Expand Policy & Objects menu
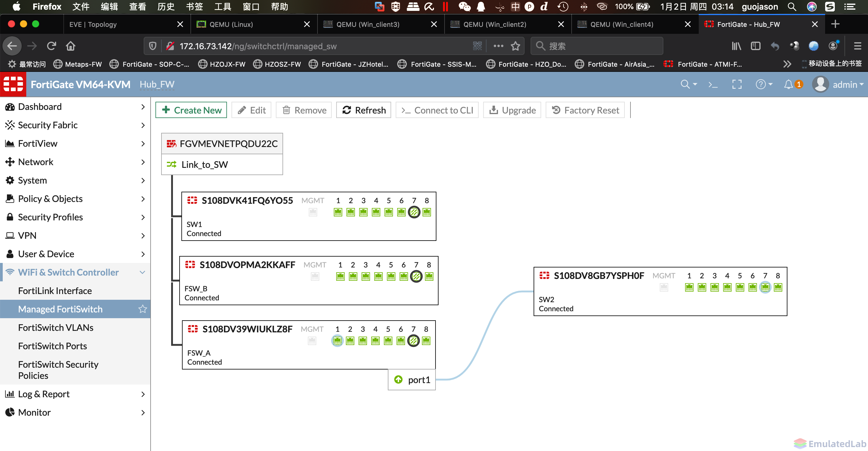 (x=75, y=199)
